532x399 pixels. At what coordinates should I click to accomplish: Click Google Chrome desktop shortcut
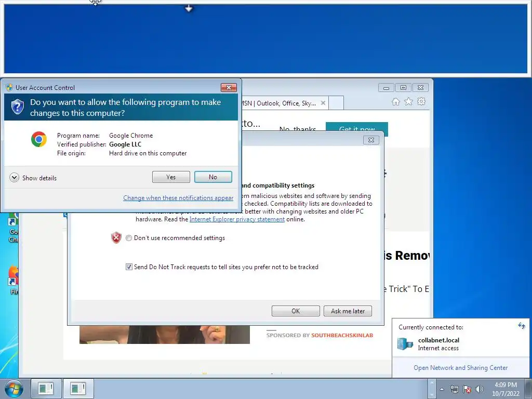click(x=14, y=228)
